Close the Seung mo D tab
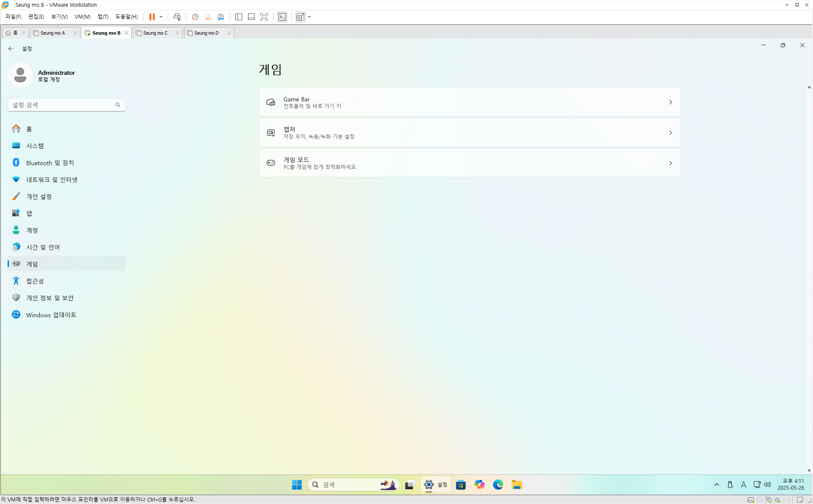This screenshot has height=504, width=813. (x=229, y=33)
